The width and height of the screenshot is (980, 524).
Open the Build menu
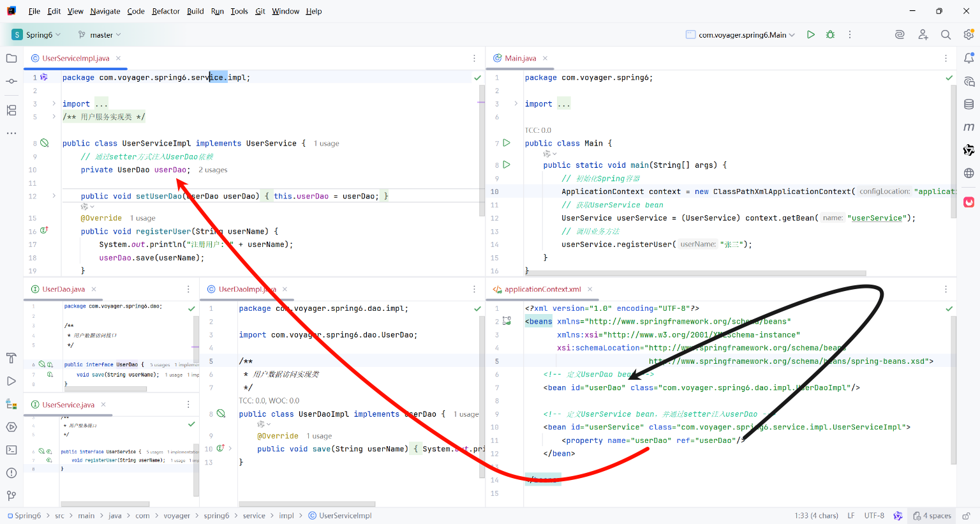195,11
